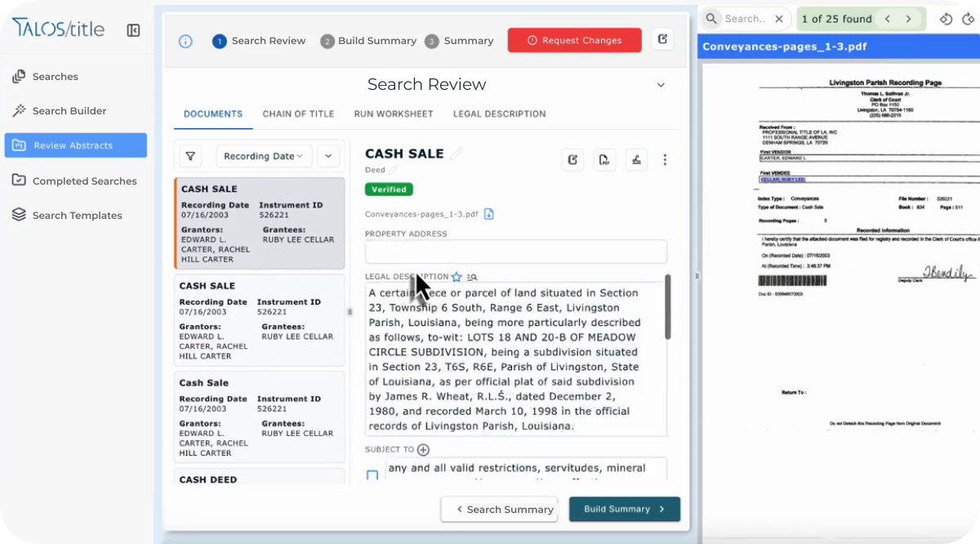Toggle the star favorite on Legal Description
980x544 pixels.
click(457, 277)
